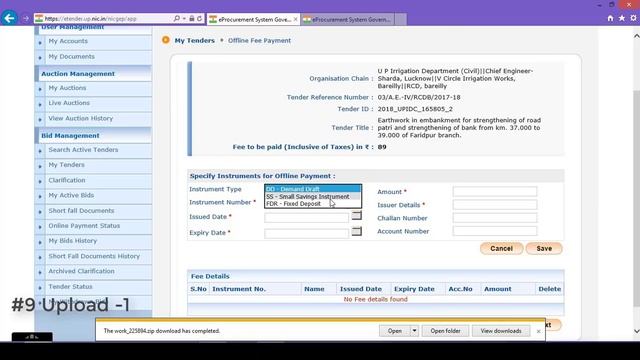The width and height of the screenshot is (640, 360).
Task: Select FDR - Fixed Deposit option
Action: coord(313,204)
